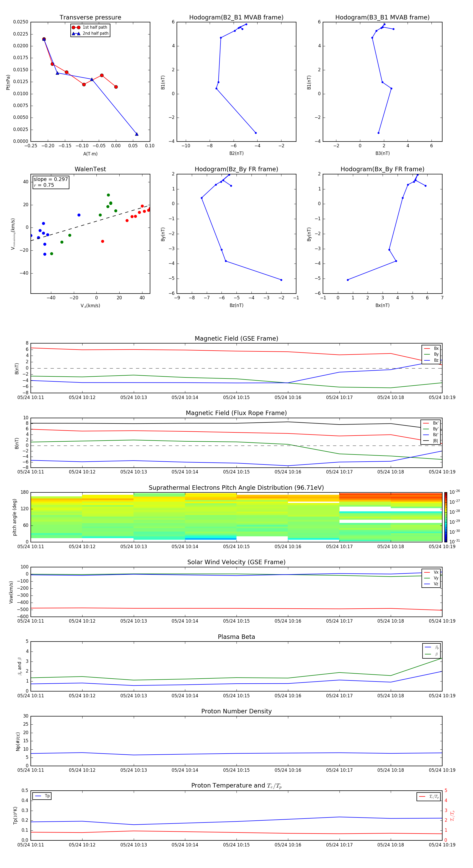Click the 'Np(#/cc)' axis label
The image size is (473, 868).
click(x=18, y=741)
